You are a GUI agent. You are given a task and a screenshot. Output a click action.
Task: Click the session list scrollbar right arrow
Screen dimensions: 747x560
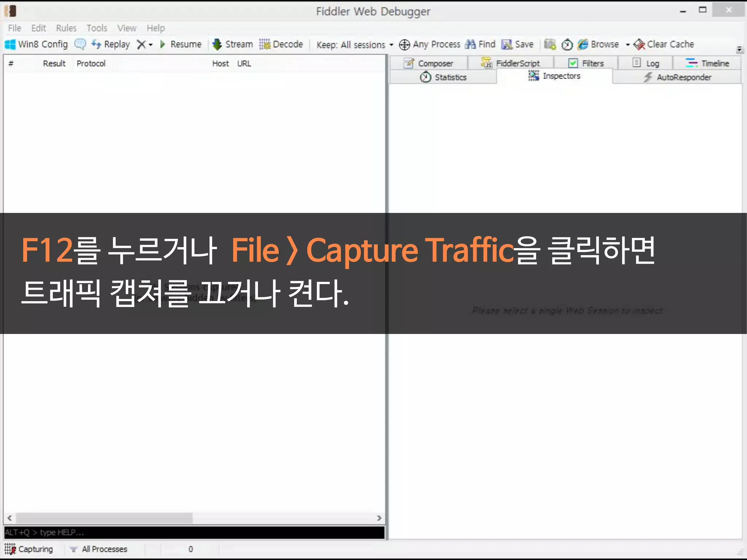379,518
